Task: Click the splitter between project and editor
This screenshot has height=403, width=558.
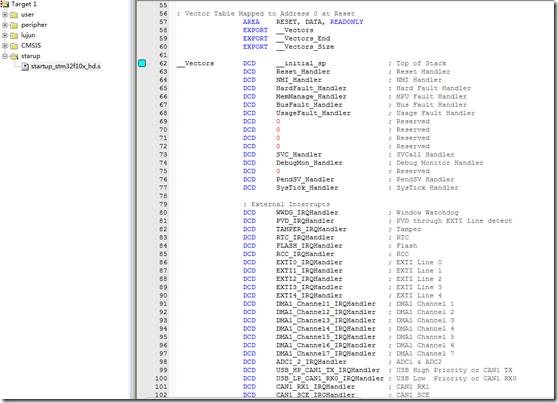Action: pyautogui.click(x=133, y=199)
